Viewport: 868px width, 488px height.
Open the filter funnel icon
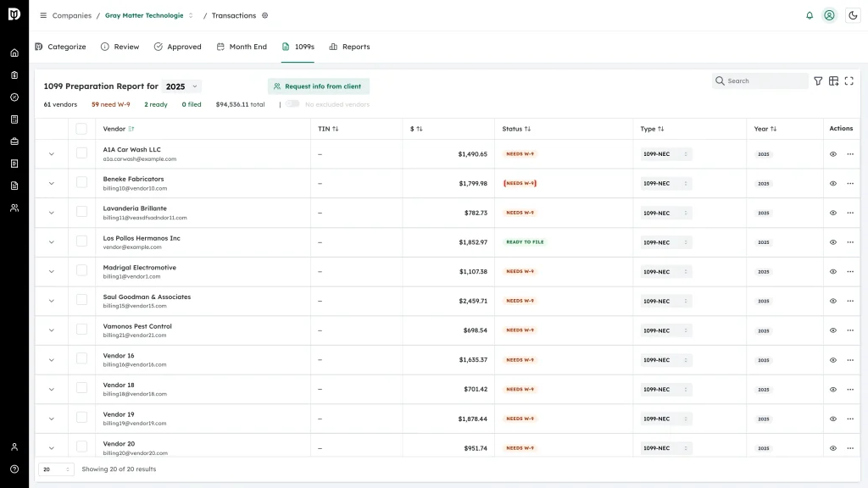[x=818, y=80]
